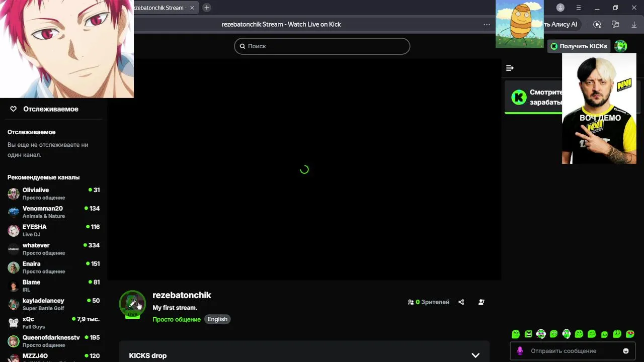Open kayladelancey Super Battle Golf channel
This screenshot has width=644, height=362.
pos(53,304)
